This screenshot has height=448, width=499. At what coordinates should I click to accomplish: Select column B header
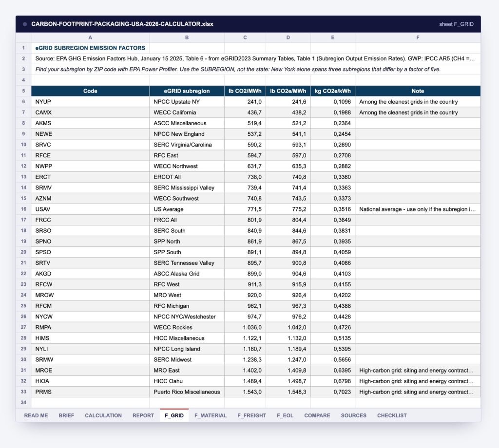[x=187, y=37]
